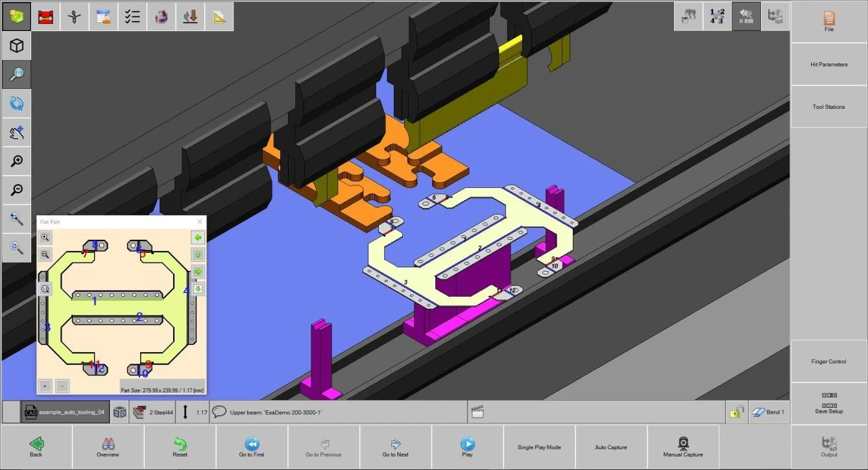The width and height of the screenshot is (868, 470).
Task: Select the example_auto_tooling_04 CAD file
Action: 65,412
